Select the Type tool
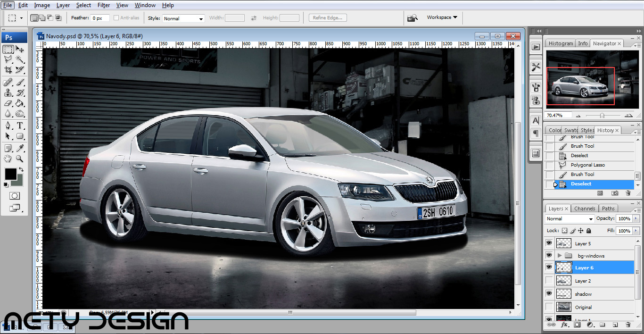Screen dimensions: 644x334 tap(20, 126)
